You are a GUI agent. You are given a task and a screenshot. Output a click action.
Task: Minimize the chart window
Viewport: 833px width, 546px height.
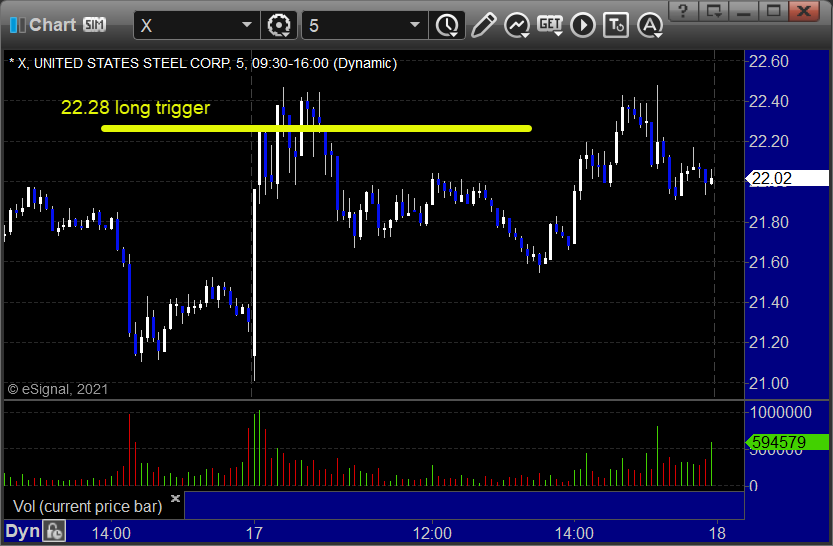point(743,11)
